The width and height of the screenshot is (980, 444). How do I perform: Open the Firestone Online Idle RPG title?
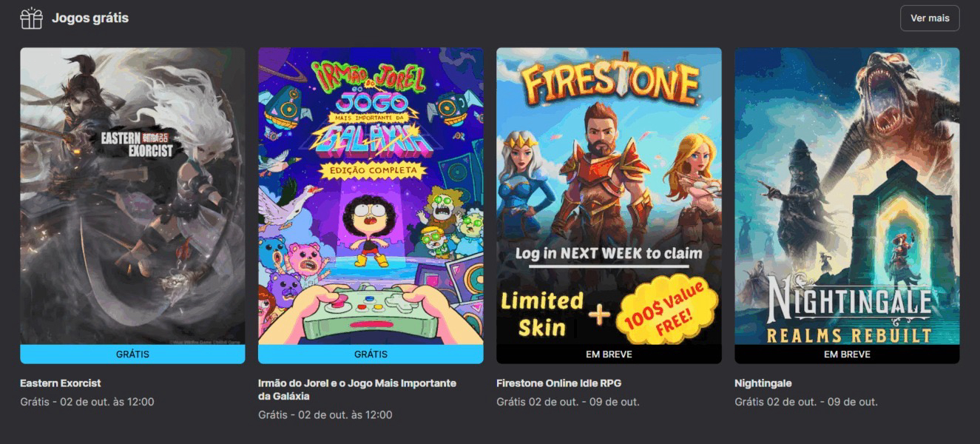point(558,383)
